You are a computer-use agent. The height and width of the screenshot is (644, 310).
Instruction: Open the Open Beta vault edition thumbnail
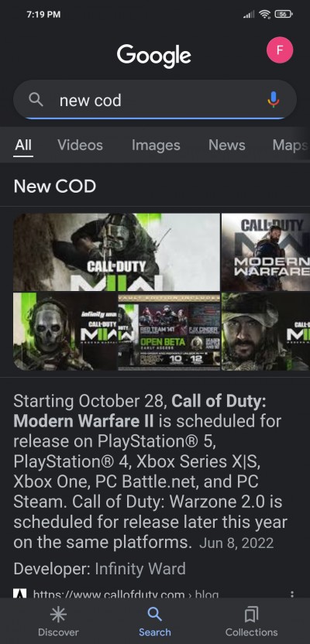click(169, 331)
